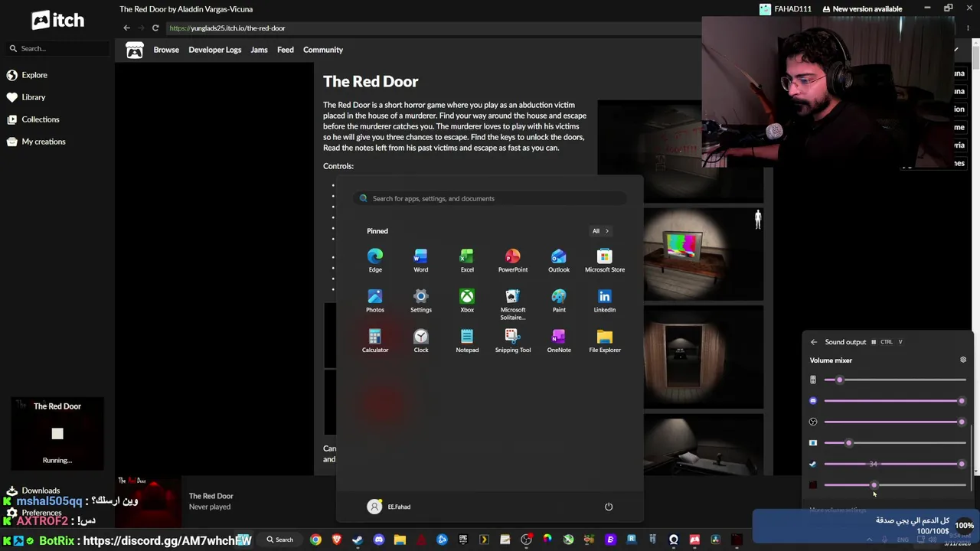Launch Xbox app from Start menu
This screenshot has height=551, width=980.
click(467, 301)
